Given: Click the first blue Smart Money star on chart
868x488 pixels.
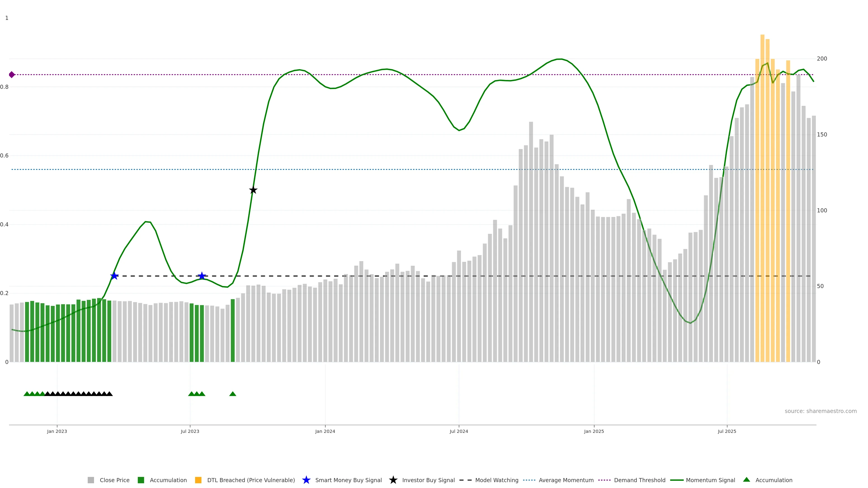Looking at the screenshot, I should pos(114,276).
